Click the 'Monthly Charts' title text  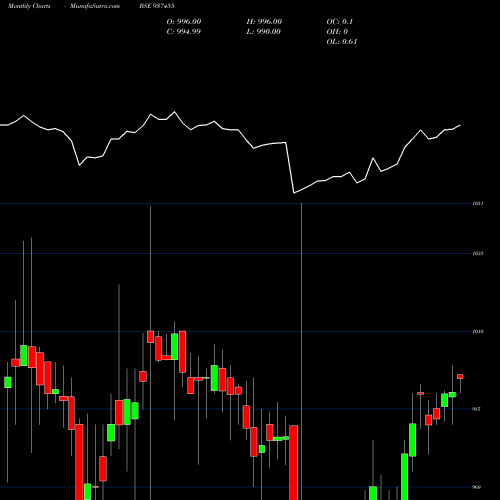click(29, 6)
